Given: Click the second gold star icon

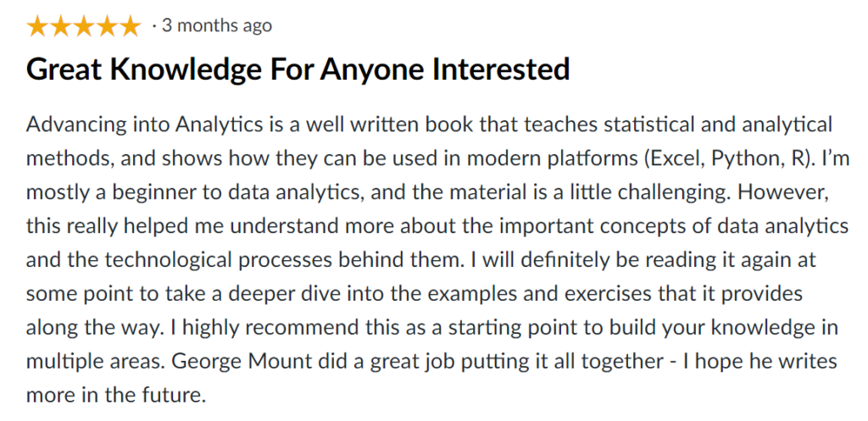Looking at the screenshot, I should coord(60,26).
